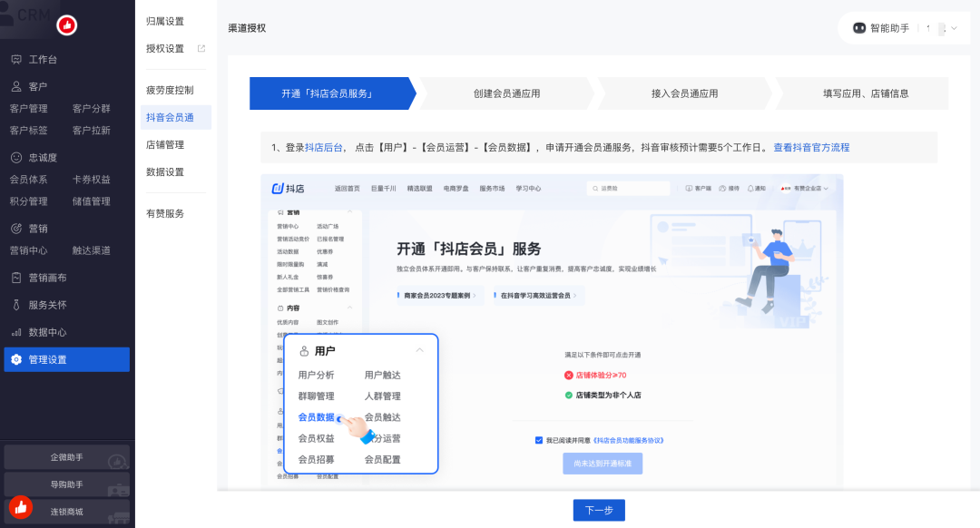Click the 导购助手 button
The height and width of the screenshot is (528, 980).
(x=67, y=484)
